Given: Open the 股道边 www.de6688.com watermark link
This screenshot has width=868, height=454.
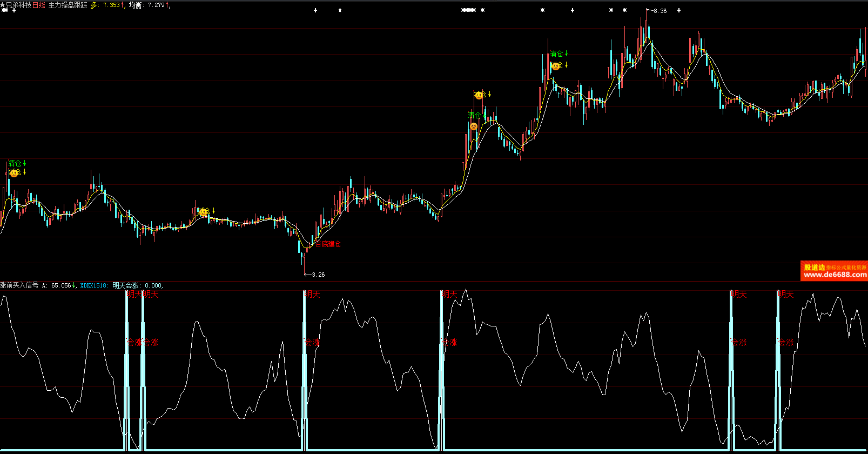Looking at the screenshot, I should pyautogui.click(x=834, y=271).
